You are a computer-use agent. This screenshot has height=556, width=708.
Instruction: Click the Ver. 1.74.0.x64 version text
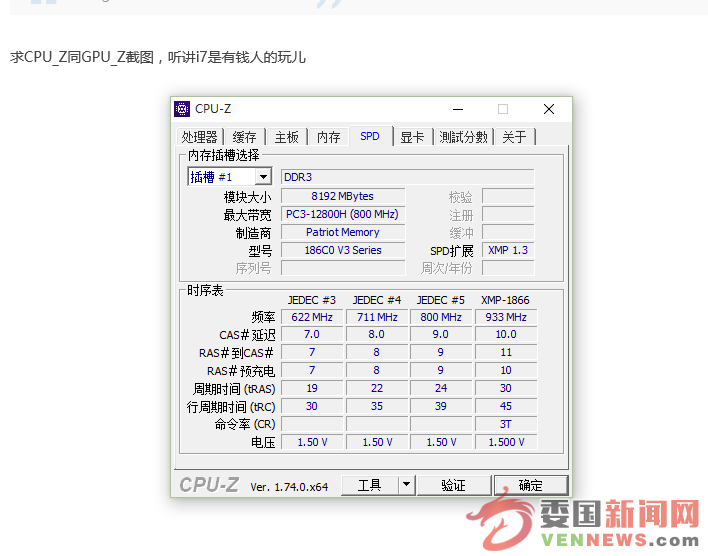click(289, 487)
